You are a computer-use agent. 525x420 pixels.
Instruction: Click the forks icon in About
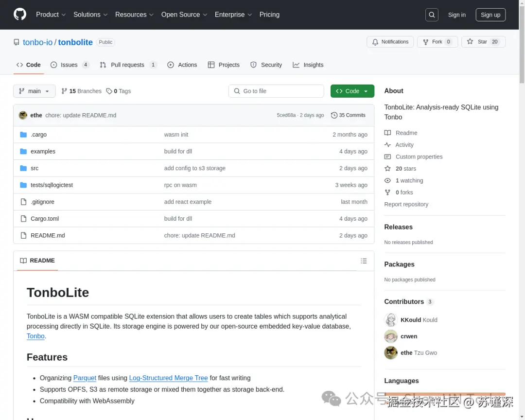point(387,192)
